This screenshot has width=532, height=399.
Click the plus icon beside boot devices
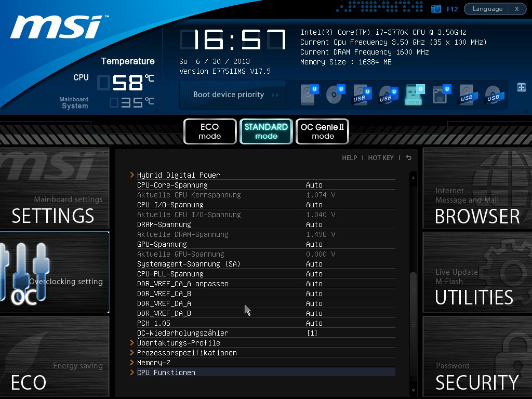[521, 87]
